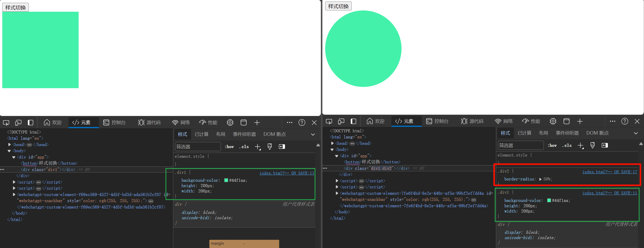Open the 欢迎 tab in left DevTools
Viewport: 644px width, 248px height.
(53, 123)
